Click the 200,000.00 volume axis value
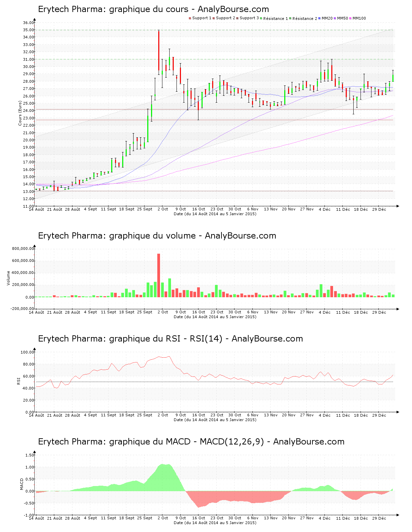Screen dimensions: 412x532 23,285
